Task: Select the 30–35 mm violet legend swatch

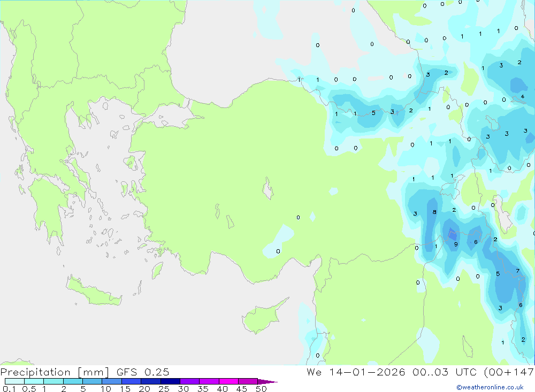Action: pyautogui.click(x=189, y=381)
